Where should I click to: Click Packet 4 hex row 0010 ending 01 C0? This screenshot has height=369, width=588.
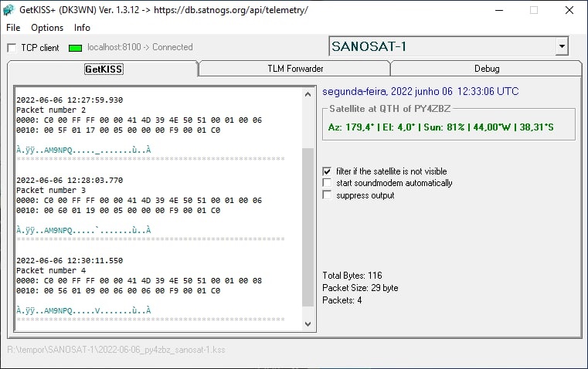point(118,291)
